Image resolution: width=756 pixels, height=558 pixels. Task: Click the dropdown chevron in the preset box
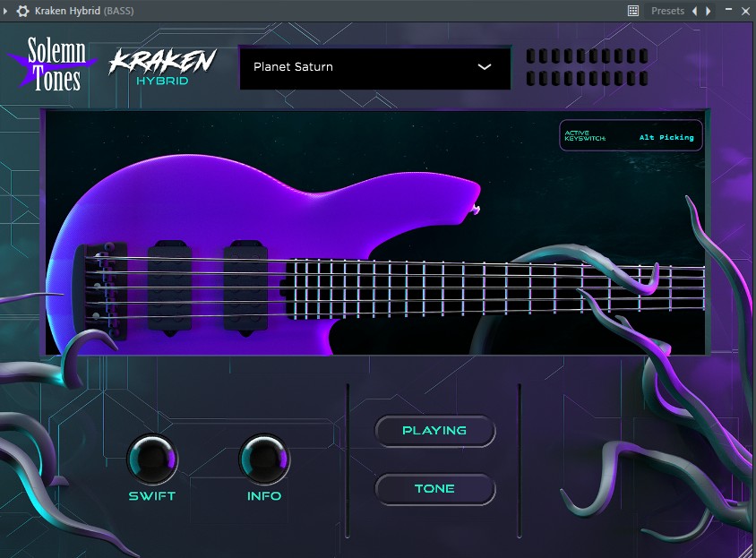484,67
